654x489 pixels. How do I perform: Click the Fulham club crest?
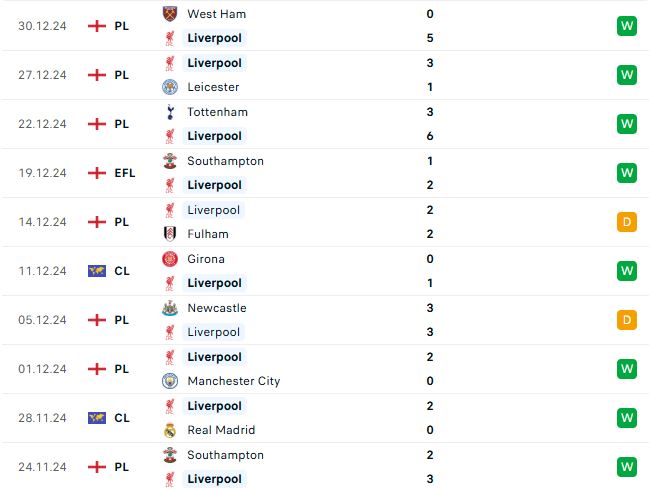[170, 234]
